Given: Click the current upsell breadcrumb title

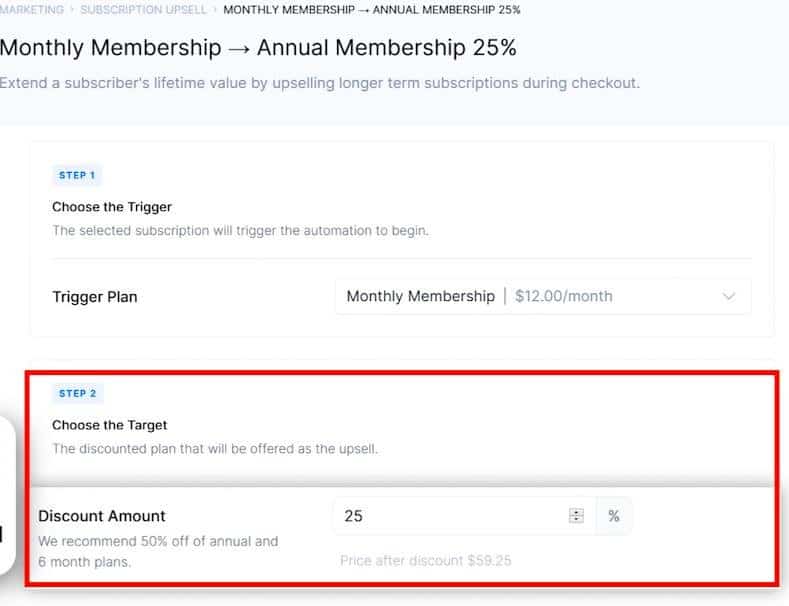Looking at the screenshot, I should coord(371,10).
